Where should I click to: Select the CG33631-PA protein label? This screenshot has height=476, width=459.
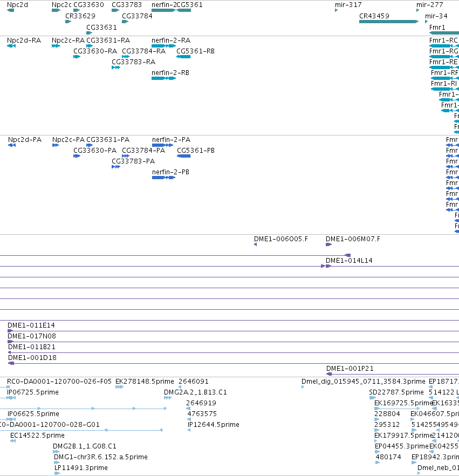click(x=108, y=140)
